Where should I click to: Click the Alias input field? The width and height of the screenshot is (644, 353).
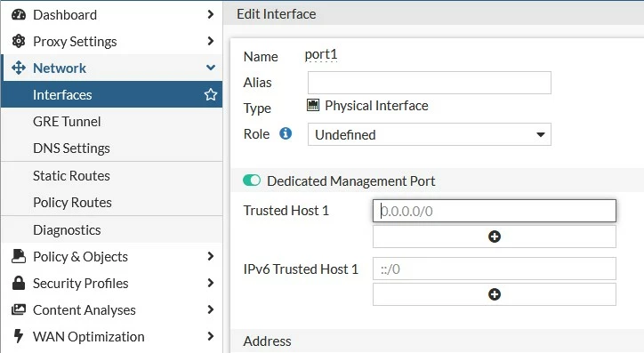coord(430,83)
